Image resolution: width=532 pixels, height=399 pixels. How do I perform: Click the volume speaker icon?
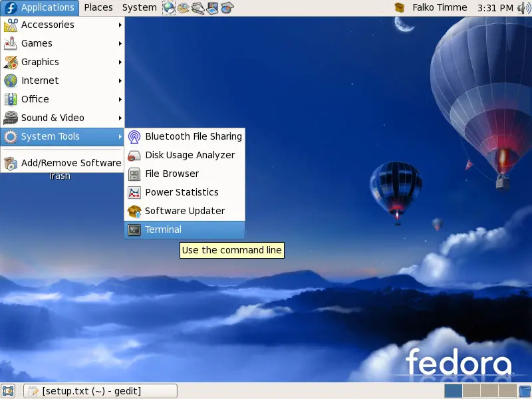[x=524, y=8]
